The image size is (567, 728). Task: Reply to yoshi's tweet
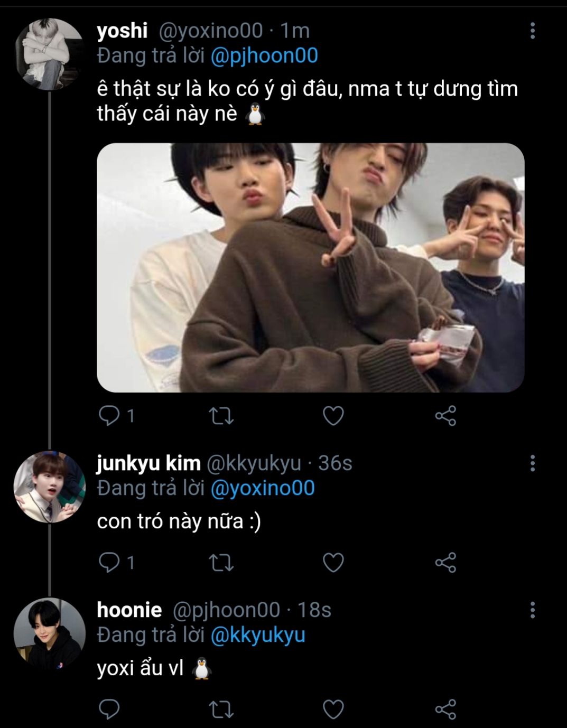[x=109, y=416]
